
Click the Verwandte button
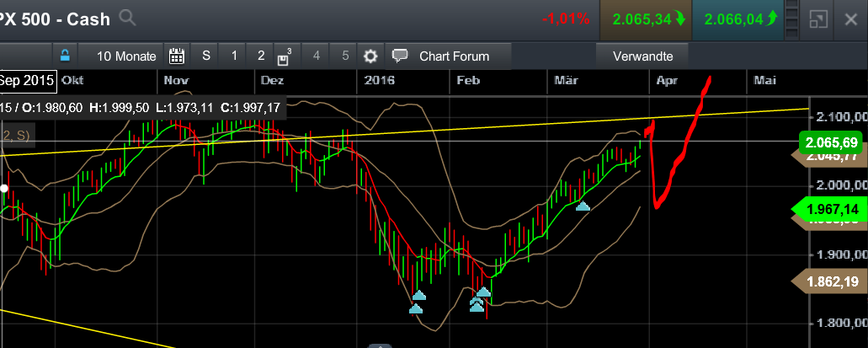coord(642,56)
